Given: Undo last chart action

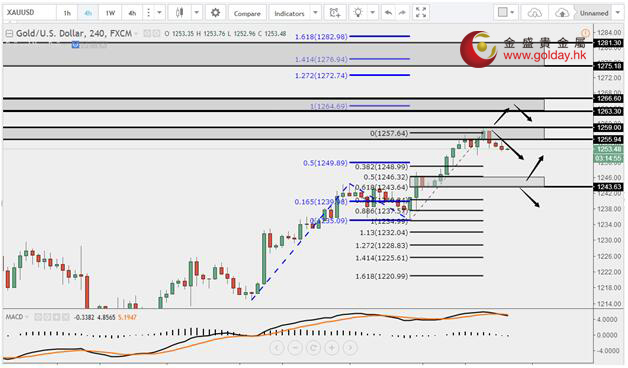Looking at the screenshot, I should 388,13.
